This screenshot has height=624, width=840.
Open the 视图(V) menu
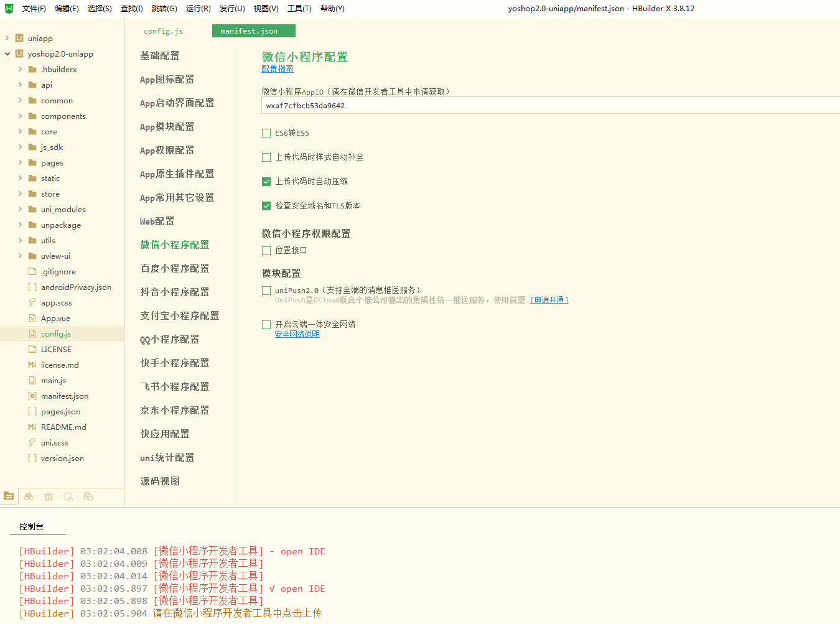266,9
